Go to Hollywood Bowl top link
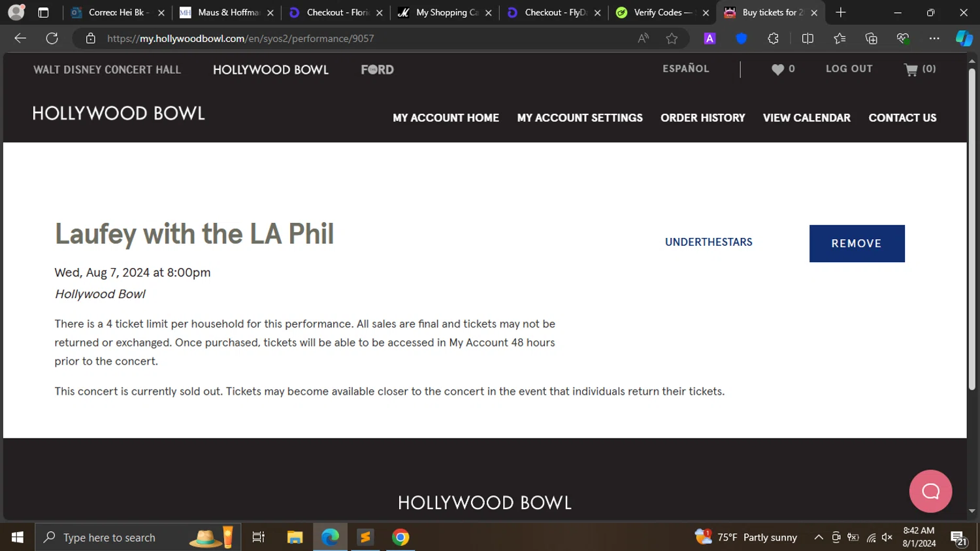 click(270, 70)
